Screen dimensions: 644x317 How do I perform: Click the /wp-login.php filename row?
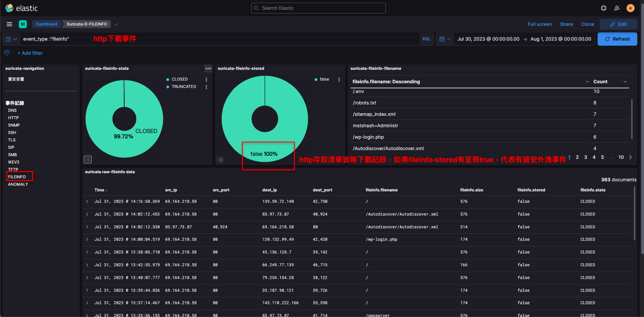tap(490, 137)
